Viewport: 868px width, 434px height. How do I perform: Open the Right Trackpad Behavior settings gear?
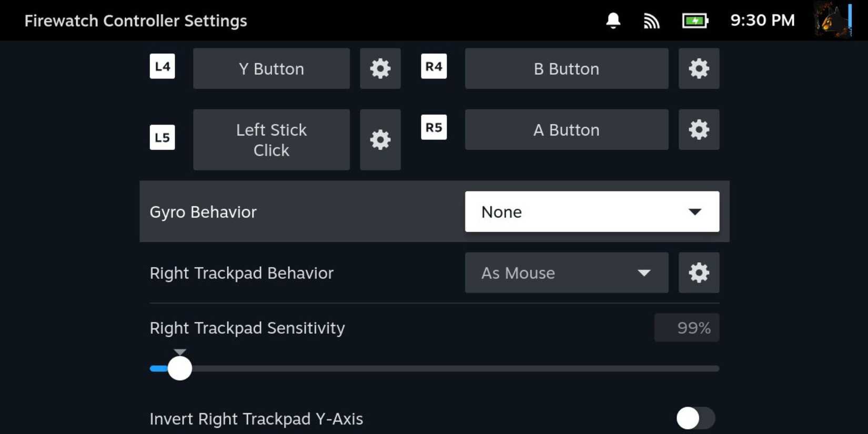point(698,272)
